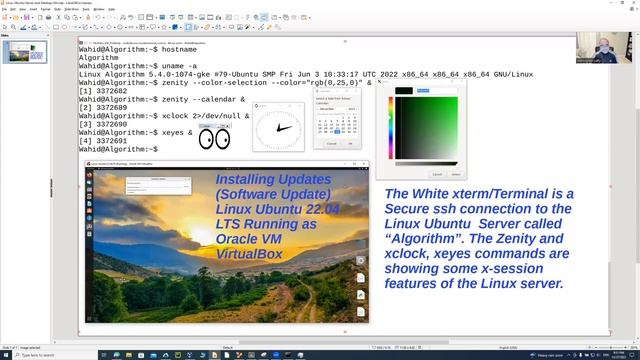Toggle the Shadow button

(231, 27)
